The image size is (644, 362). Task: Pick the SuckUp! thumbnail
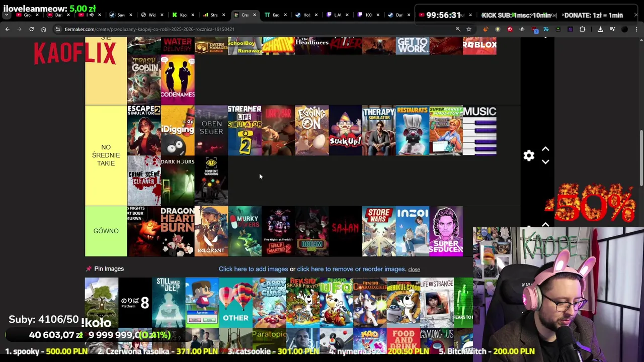point(345,130)
